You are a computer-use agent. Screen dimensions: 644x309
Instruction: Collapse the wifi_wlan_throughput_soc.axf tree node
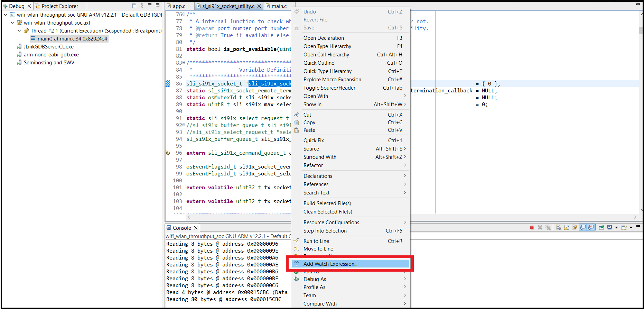pyautogui.click(x=12, y=23)
